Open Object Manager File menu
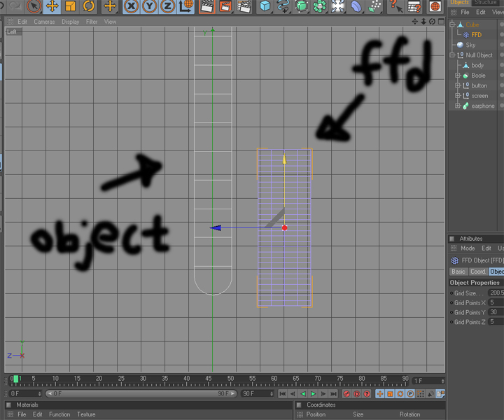 [x=465, y=12]
